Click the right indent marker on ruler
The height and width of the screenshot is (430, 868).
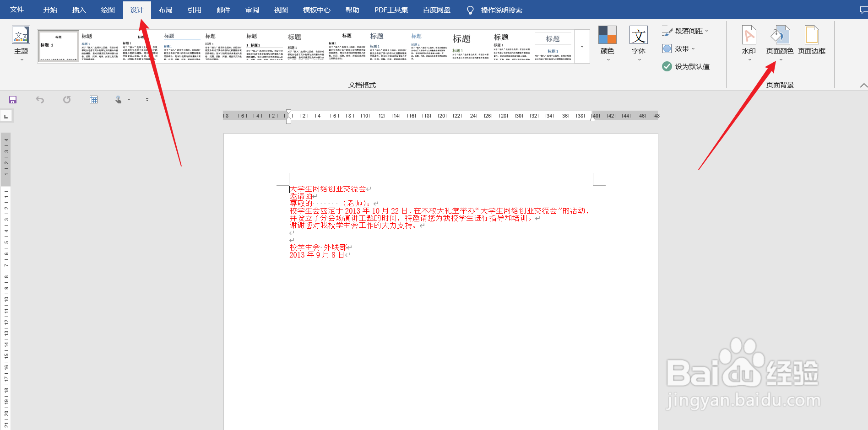592,118
